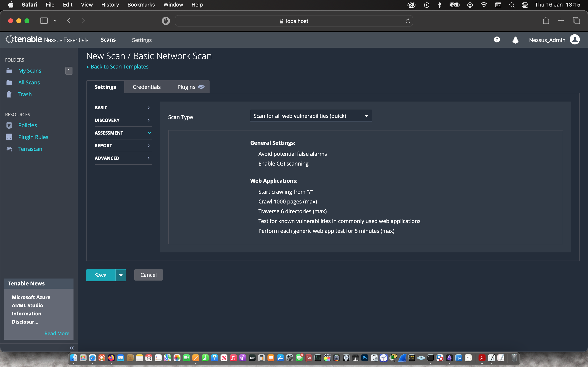This screenshot has width=588, height=367.
Task: Switch to the Credentials tab
Action: pyautogui.click(x=147, y=87)
